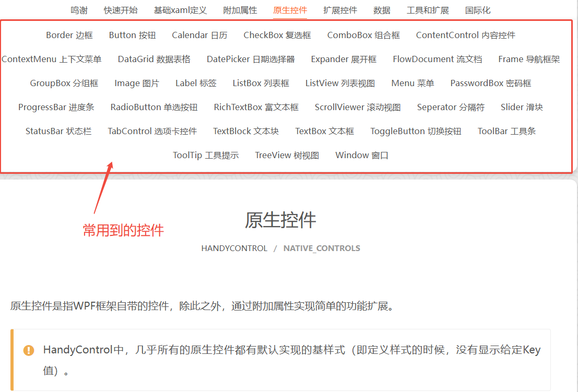Open the ComboBox 组合框 link
The height and width of the screenshot is (392, 578).
click(x=363, y=35)
